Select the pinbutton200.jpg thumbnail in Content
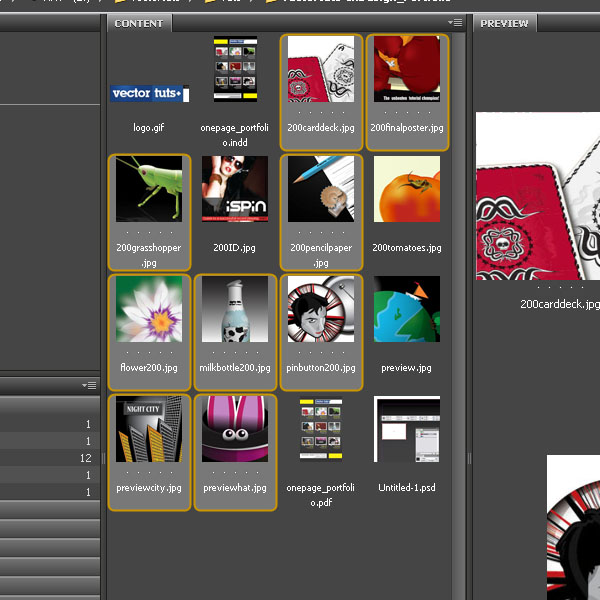The width and height of the screenshot is (600, 600). tap(321, 309)
